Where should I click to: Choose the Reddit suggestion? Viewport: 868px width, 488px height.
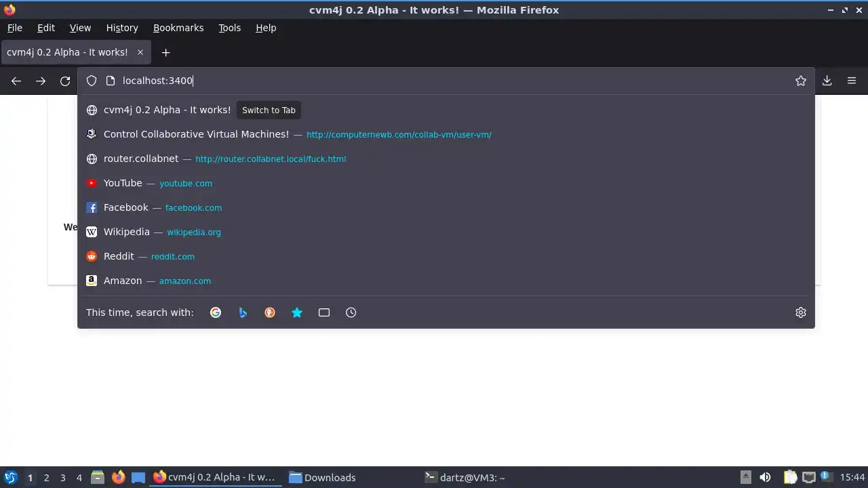(446, 256)
